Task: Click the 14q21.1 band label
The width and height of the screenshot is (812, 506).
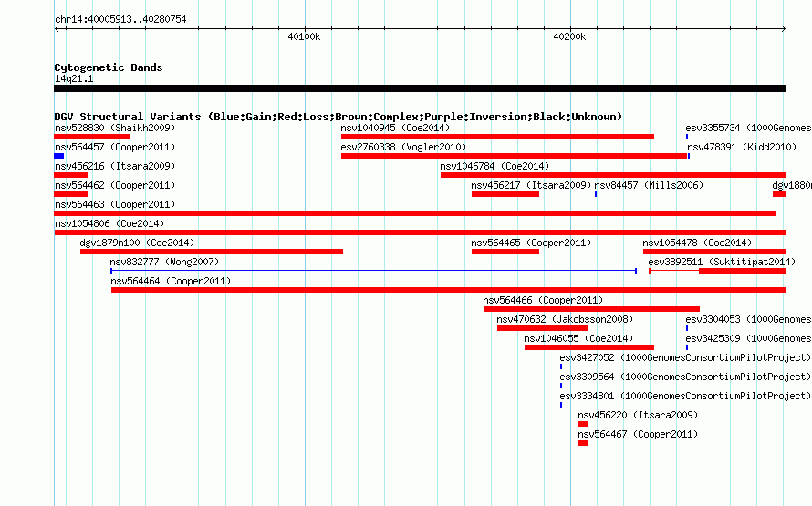Action: pyautogui.click(x=74, y=78)
